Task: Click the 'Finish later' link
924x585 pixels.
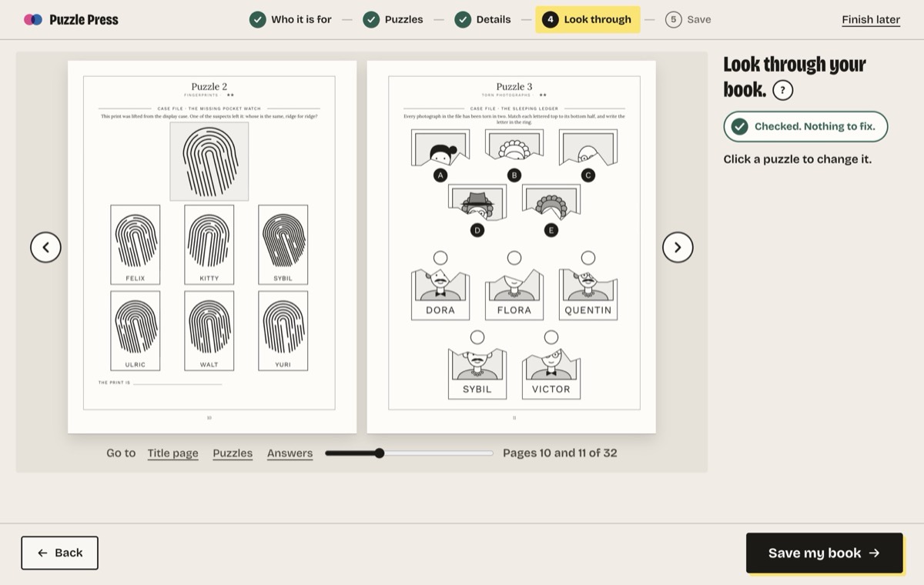Action: 871,20
